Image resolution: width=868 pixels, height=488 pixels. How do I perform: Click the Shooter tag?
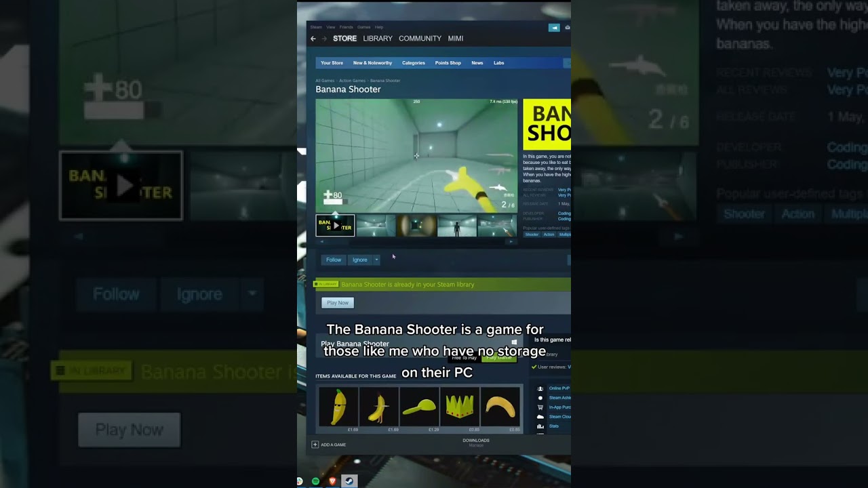[532, 235]
